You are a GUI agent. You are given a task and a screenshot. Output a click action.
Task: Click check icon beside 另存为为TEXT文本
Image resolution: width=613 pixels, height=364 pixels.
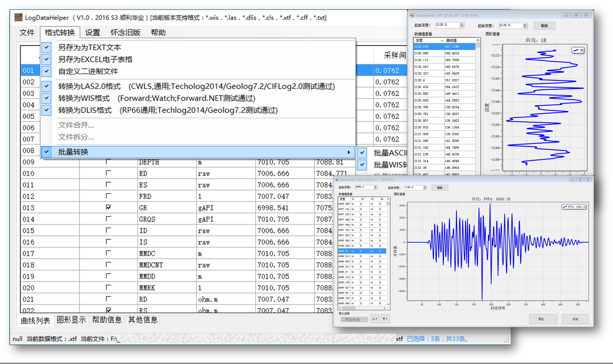pos(46,47)
